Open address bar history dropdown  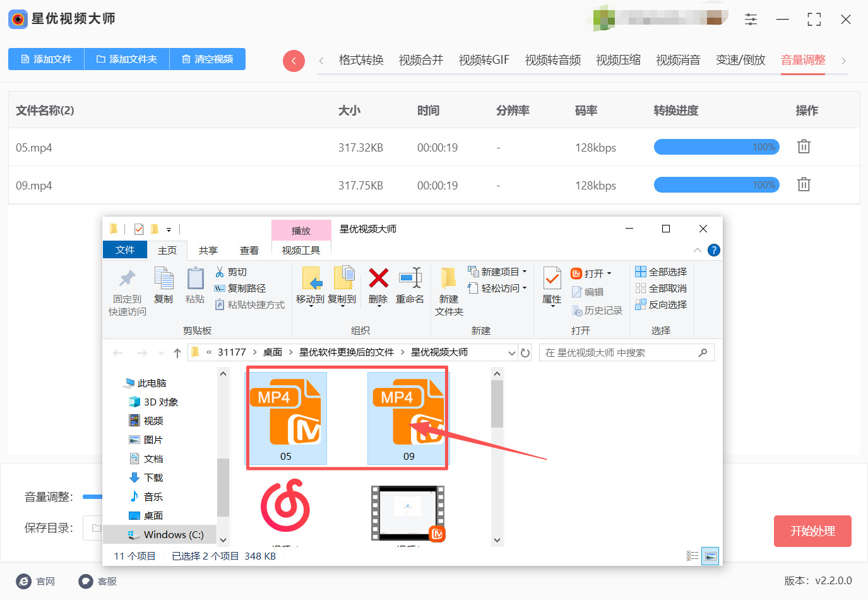point(511,353)
